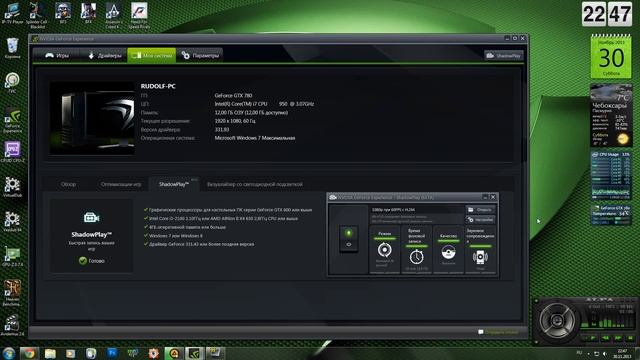The height and width of the screenshot is (360, 640).
Task: Open the BF4 desktop shortcut
Action: (88, 13)
